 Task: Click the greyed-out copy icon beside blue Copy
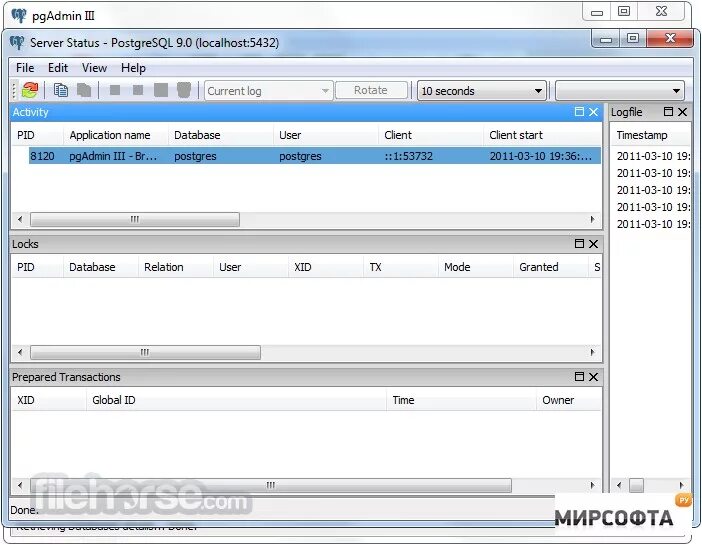tap(84, 90)
